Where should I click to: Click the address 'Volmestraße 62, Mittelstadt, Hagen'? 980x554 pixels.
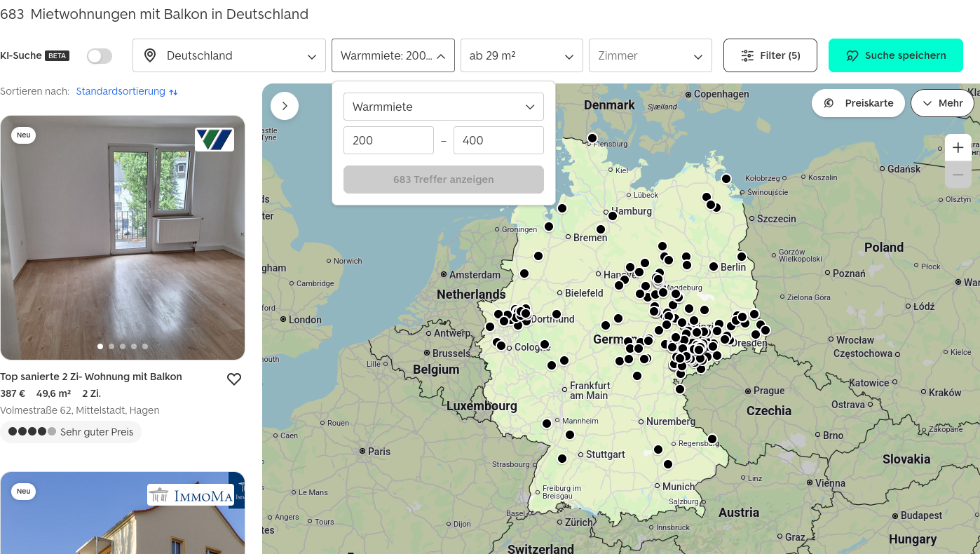click(80, 410)
